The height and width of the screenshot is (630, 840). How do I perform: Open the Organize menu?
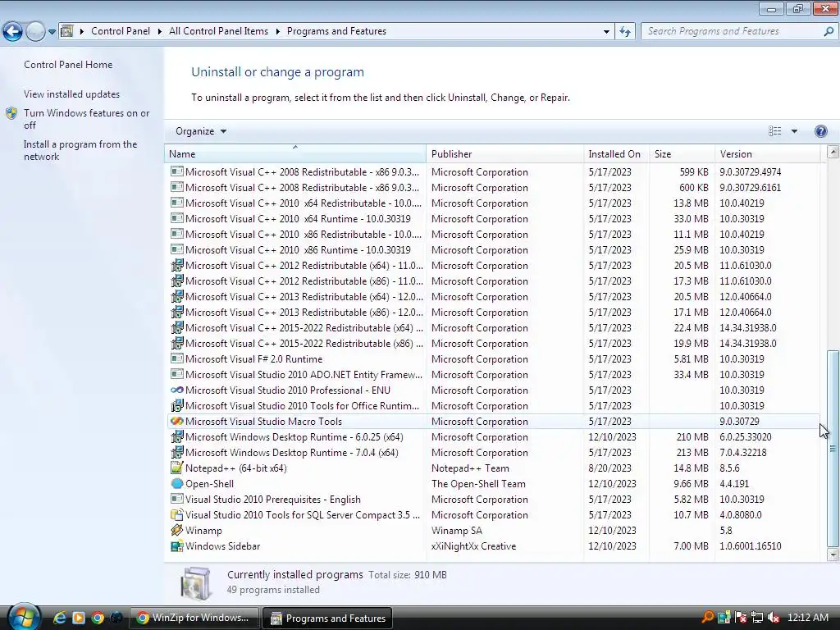201,131
